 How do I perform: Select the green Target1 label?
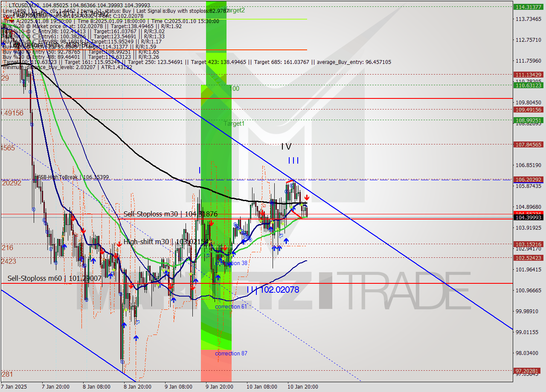pos(235,124)
